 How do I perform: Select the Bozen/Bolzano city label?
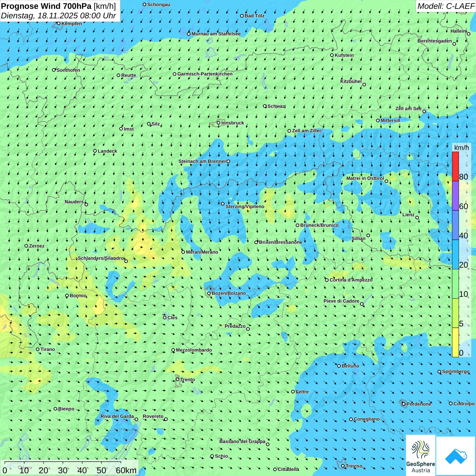(x=228, y=293)
